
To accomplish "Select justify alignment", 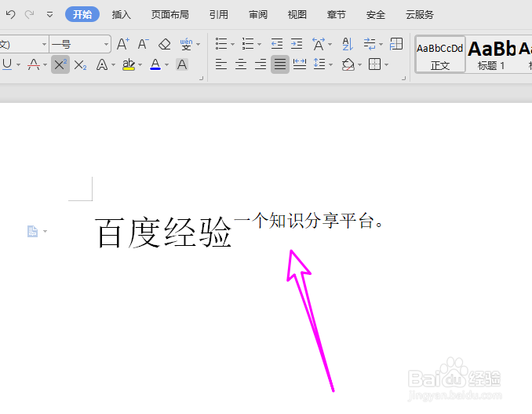I will pyautogui.click(x=280, y=64).
